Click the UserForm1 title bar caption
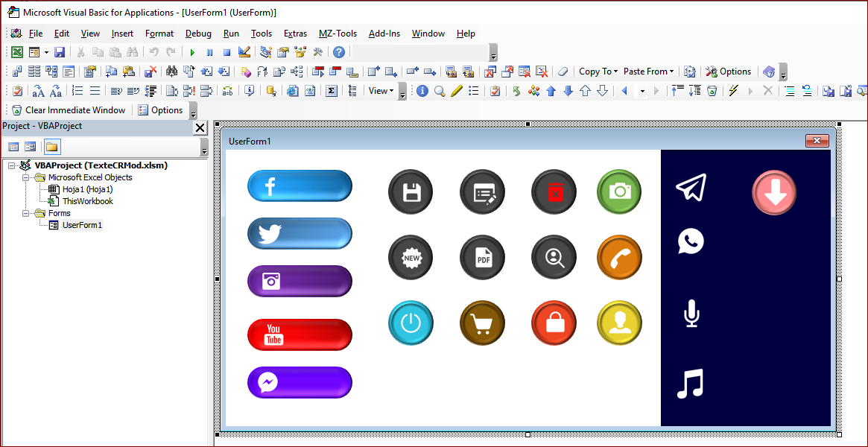868x447 pixels. tap(250, 141)
